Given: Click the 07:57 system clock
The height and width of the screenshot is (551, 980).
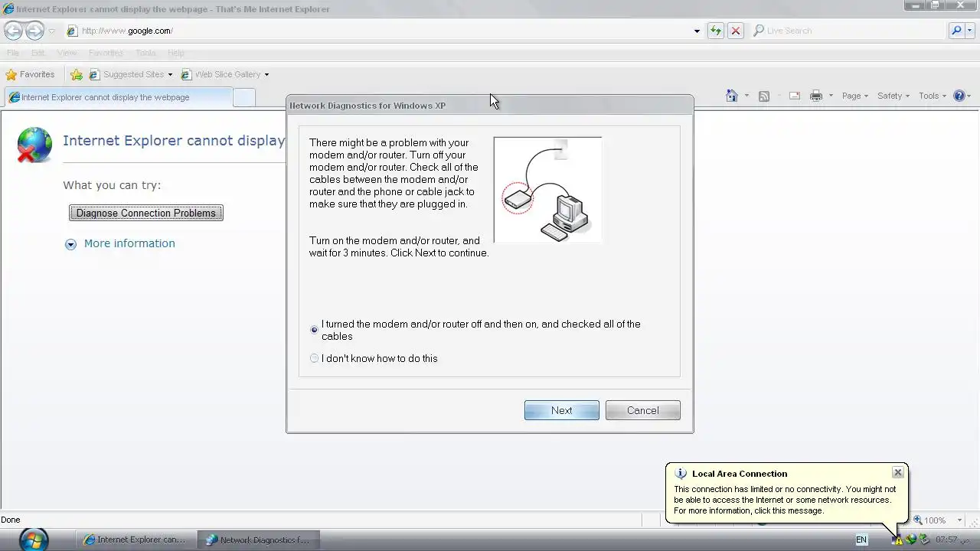Looking at the screenshot, I should (x=952, y=540).
